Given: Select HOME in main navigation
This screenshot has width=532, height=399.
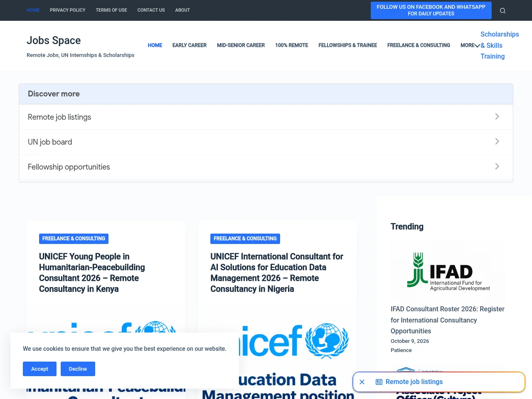Looking at the screenshot, I should pos(155,45).
